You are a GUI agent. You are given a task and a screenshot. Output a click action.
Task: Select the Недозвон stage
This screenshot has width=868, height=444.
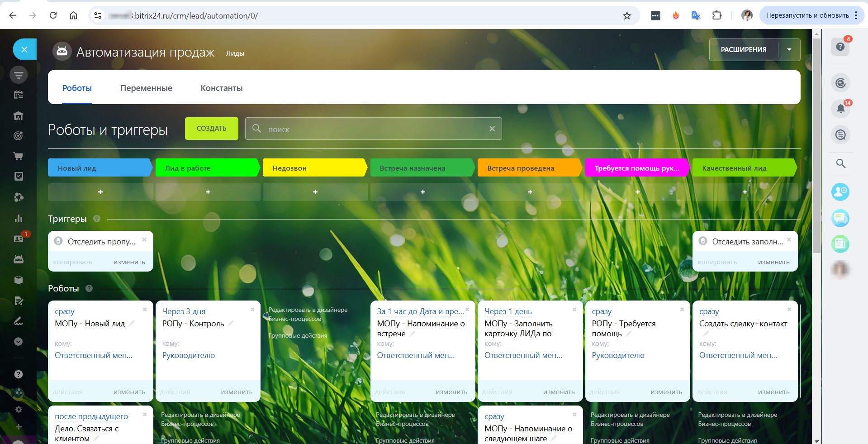tap(315, 168)
